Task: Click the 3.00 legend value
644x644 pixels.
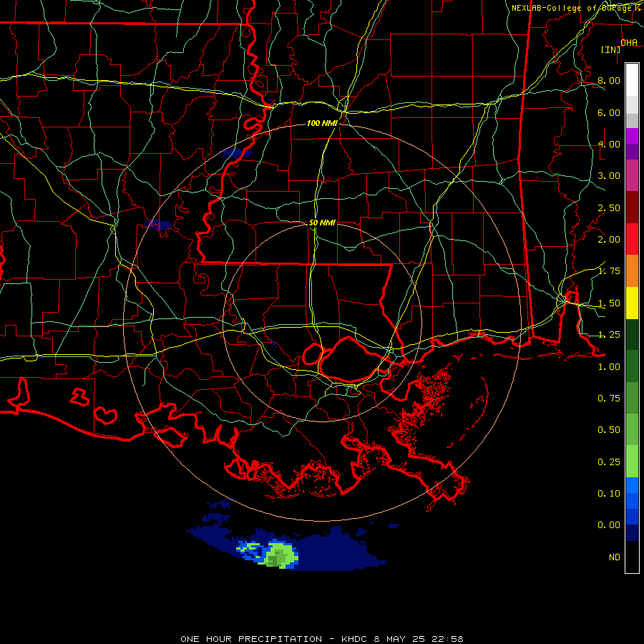Action: [x=609, y=176]
